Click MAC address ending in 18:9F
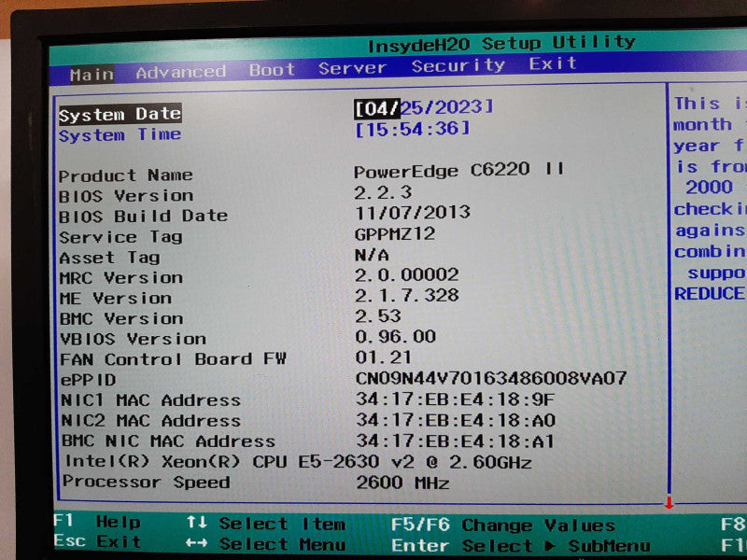This screenshot has width=747, height=560. [456, 399]
